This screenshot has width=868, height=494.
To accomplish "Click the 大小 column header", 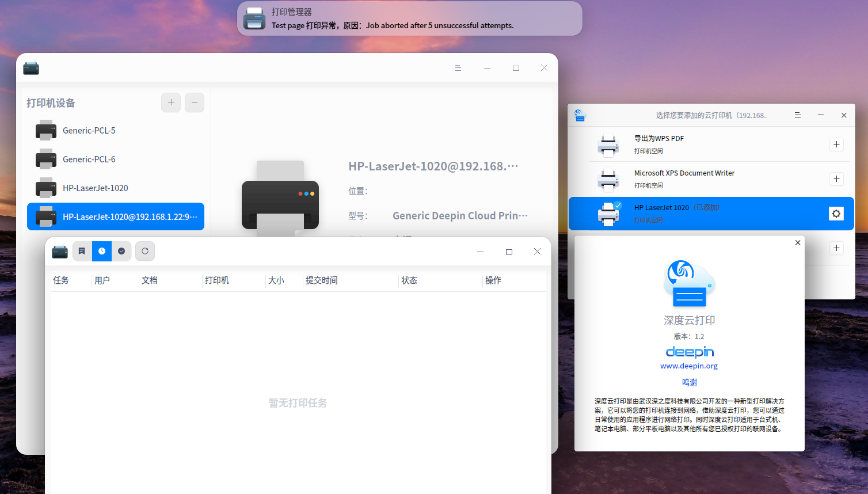I will coord(276,280).
